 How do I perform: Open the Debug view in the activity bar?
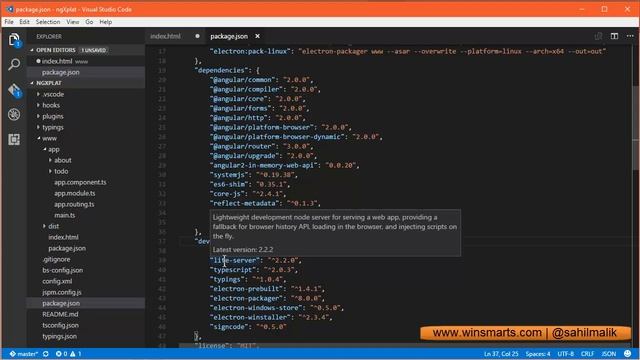pos(14,115)
